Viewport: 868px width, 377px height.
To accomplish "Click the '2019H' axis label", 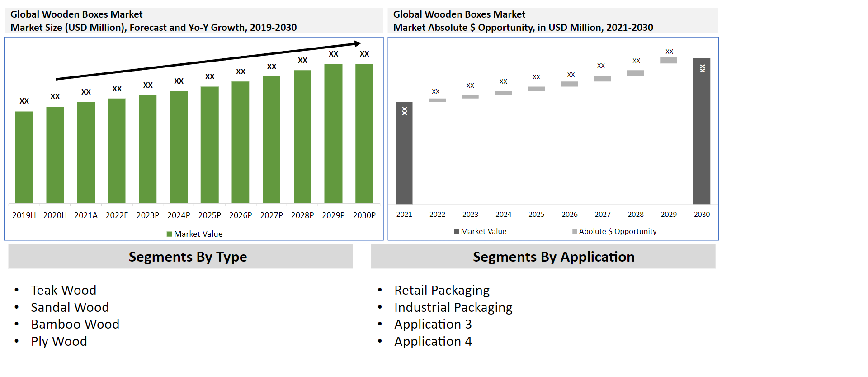I will 24,215.
